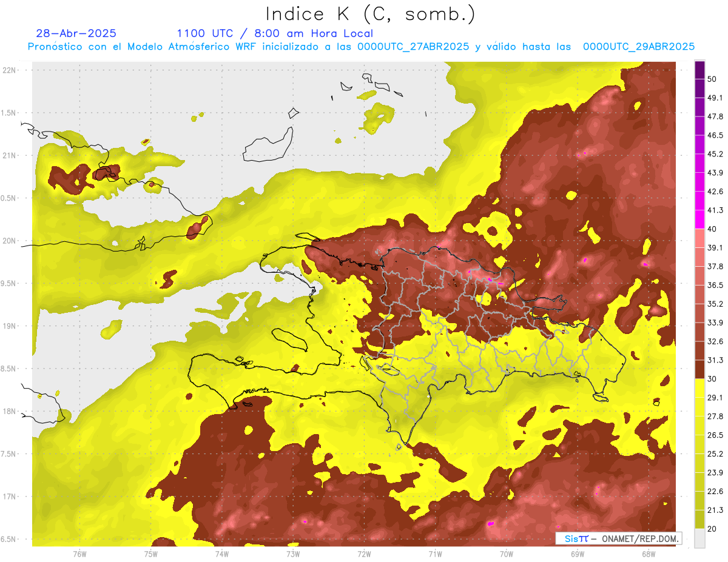728x562 pixels.
Task: Click the colorbar value "20"
Action: (712, 529)
